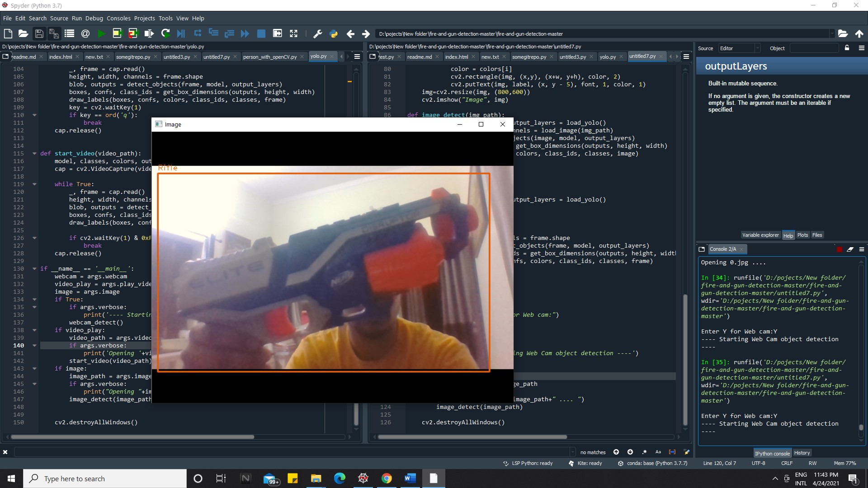The image size is (868, 488).
Task: Click the stop debugging square icon
Action: click(x=261, y=33)
